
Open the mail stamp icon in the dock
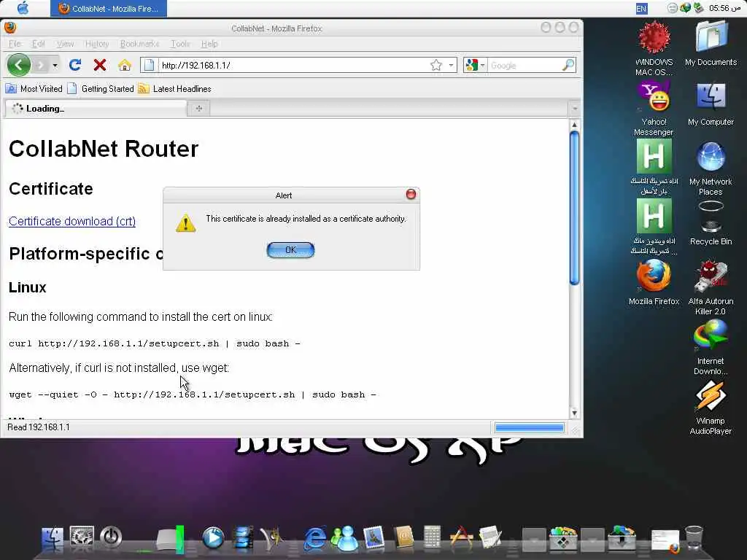click(x=374, y=538)
